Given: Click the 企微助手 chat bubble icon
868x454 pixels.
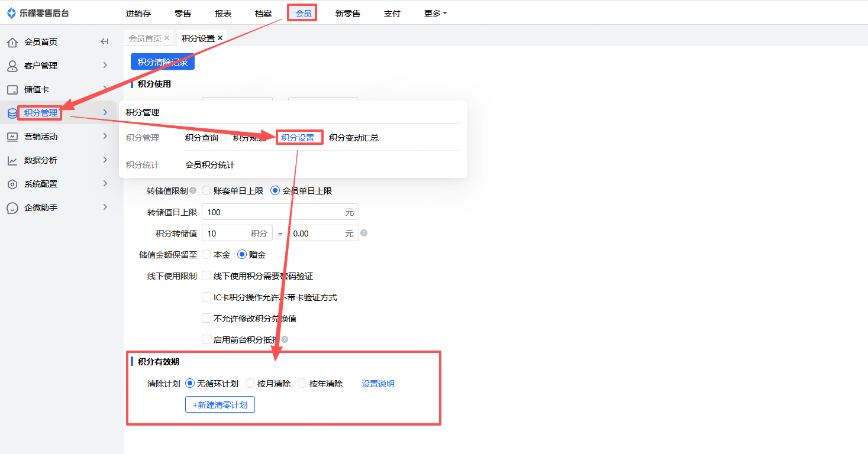Looking at the screenshot, I should click(x=12, y=207).
